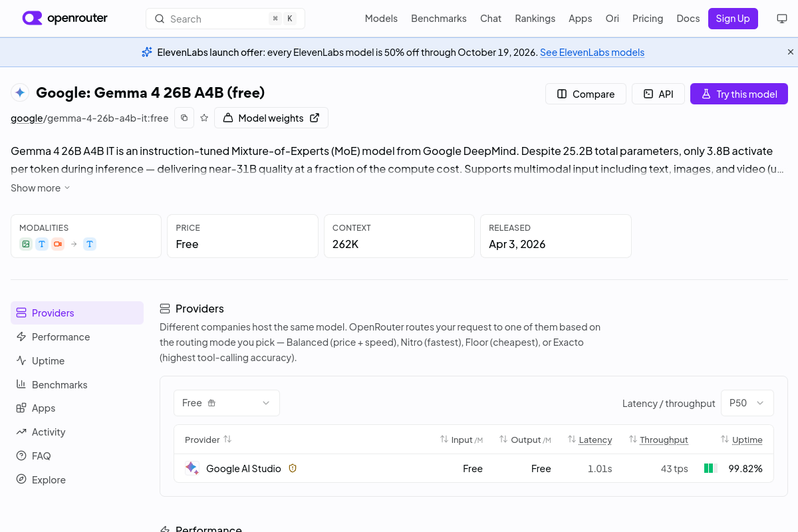Open Google AI Studio provider row name
The image size is (798, 532).
point(243,469)
